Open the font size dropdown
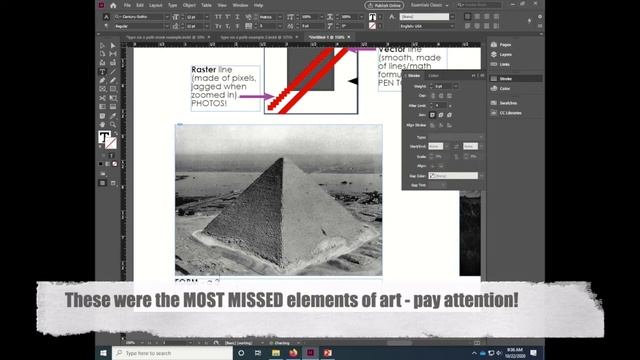 [207, 17]
